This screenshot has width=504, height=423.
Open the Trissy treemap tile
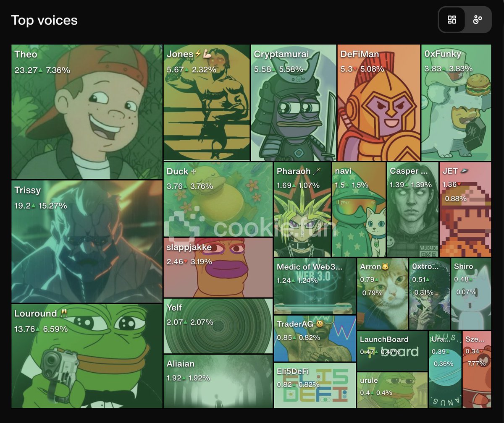click(x=87, y=242)
